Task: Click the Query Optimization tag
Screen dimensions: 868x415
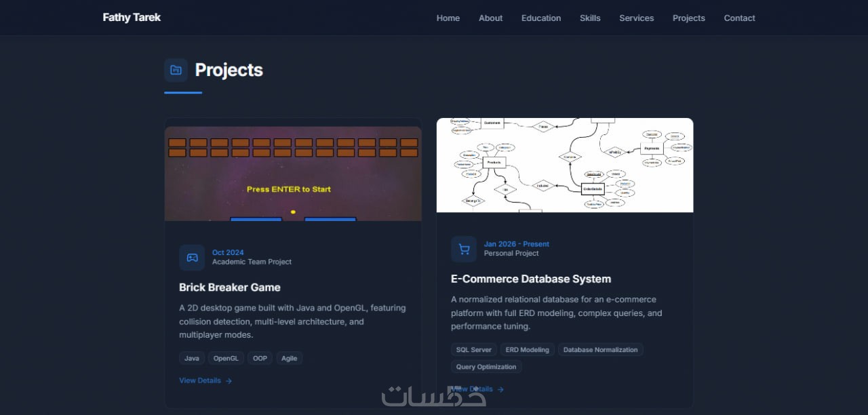Action: (486, 367)
